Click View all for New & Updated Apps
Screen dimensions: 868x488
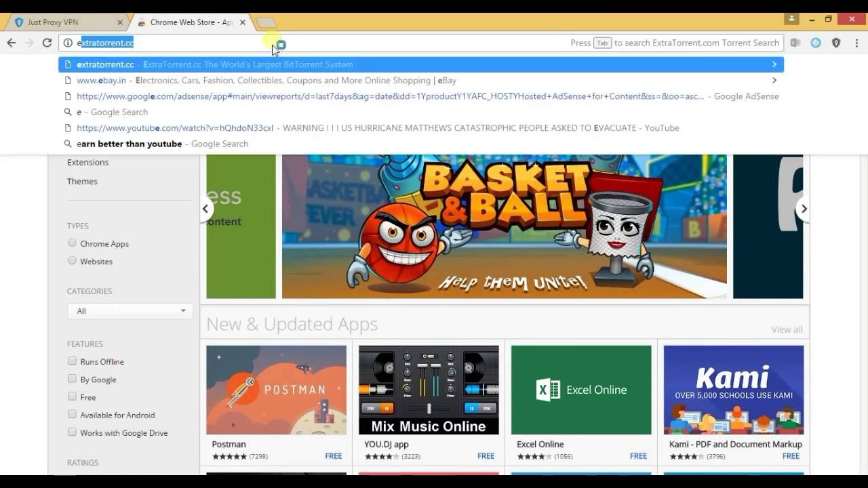point(787,329)
